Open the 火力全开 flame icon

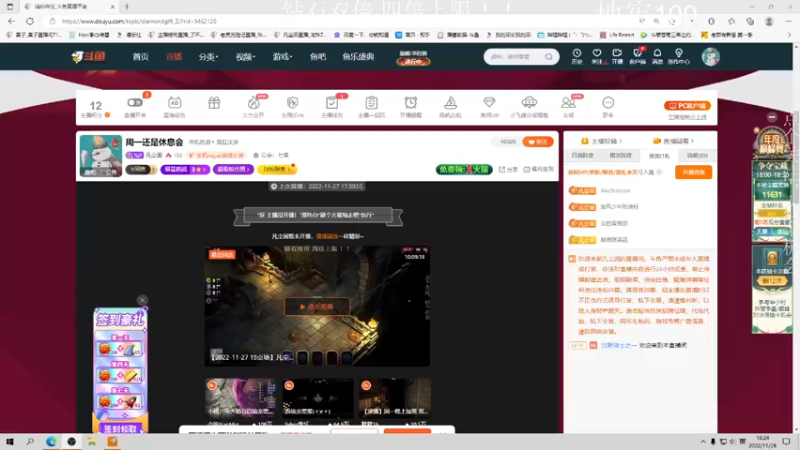tap(253, 106)
